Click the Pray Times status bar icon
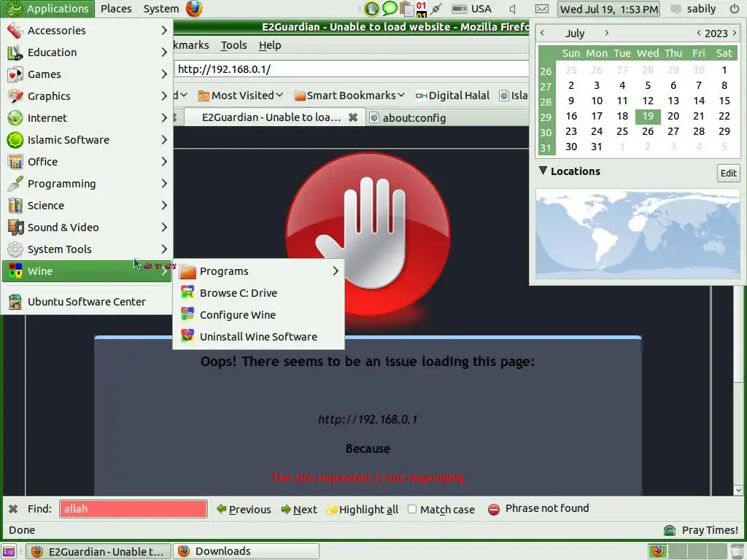The image size is (747, 560). coord(670,530)
